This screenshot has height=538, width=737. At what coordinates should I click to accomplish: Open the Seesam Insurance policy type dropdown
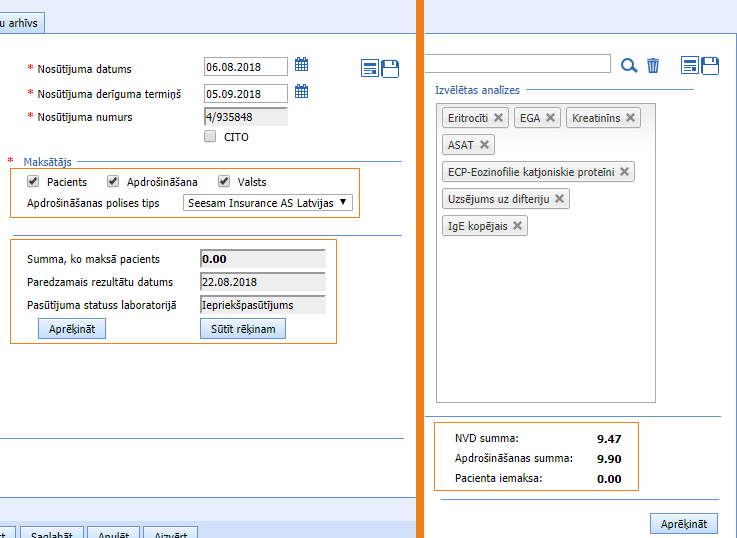(268, 203)
